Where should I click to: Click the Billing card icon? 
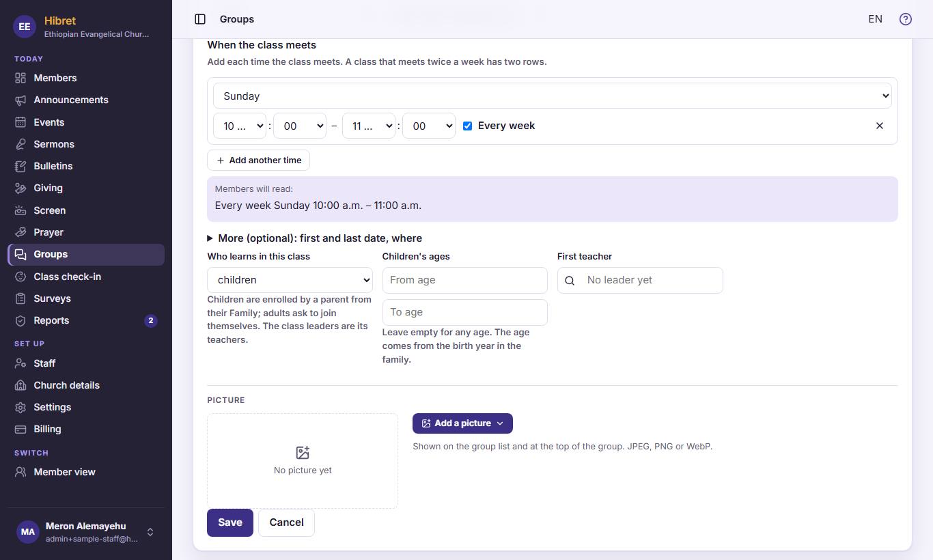pos(20,429)
